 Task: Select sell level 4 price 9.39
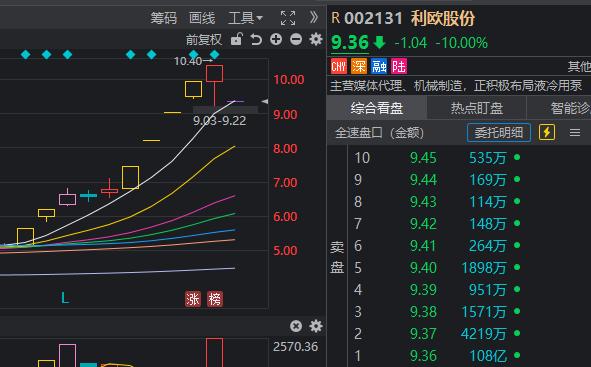click(423, 290)
